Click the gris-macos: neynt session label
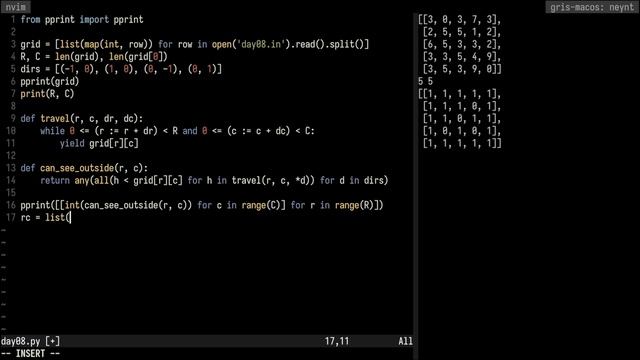 pyautogui.click(x=592, y=7)
